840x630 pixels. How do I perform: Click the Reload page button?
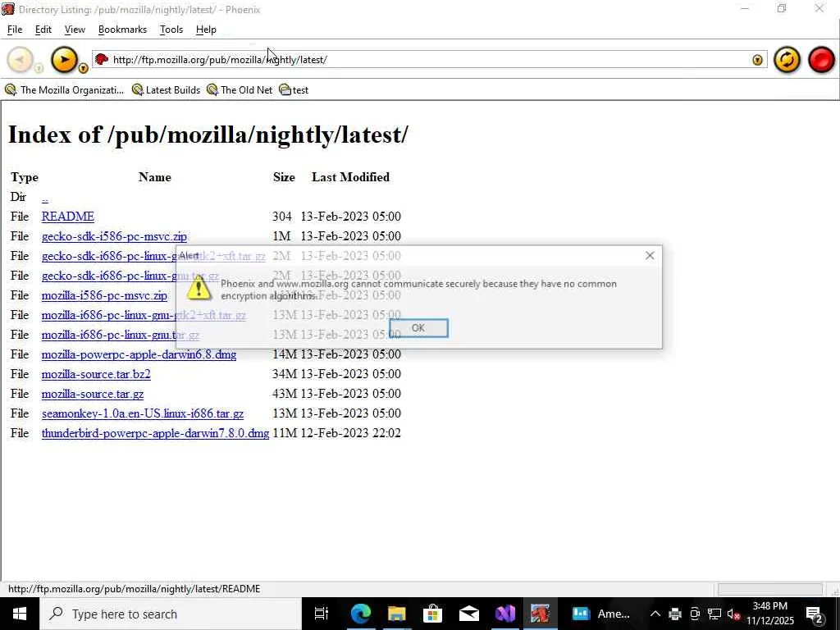click(787, 59)
